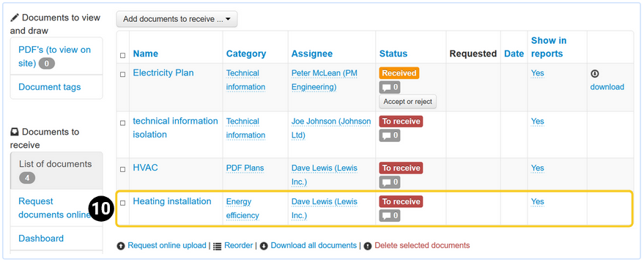Image resolution: width=644 pixels, height=265 pixels.
Task: Toggle Show in reports Yes for Electricity Plan
Action: point(537,73)
